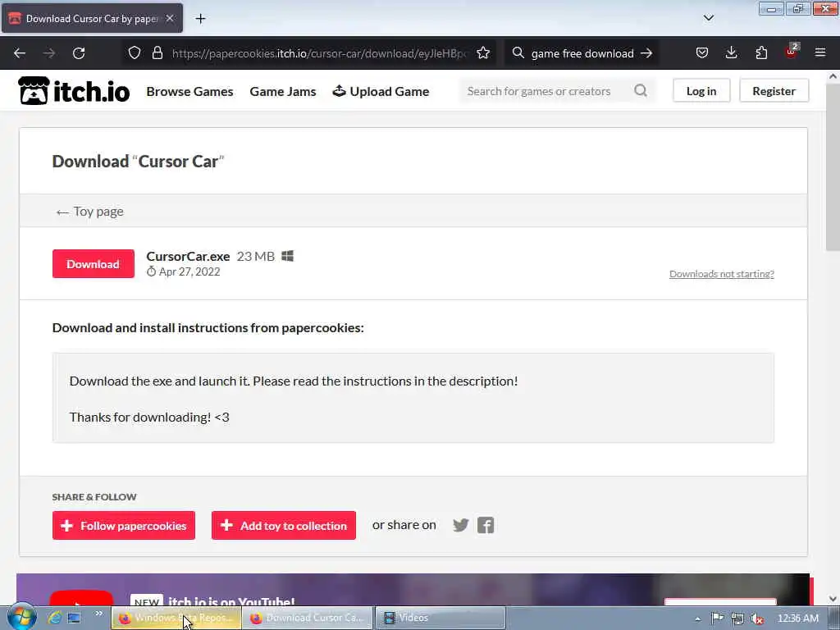Screen dimensions: 840x630
Task: Open Firefox hamburger application menu
Action: tap(820, 52)
